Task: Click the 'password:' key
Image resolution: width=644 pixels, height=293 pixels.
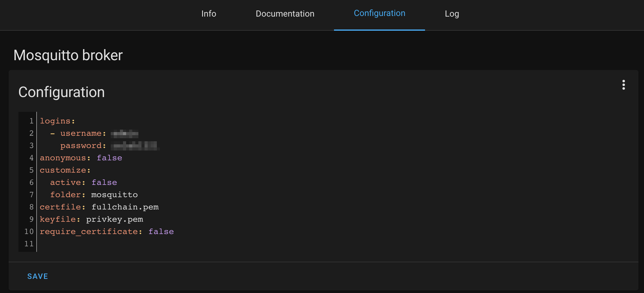Action: tap(83, 146)
